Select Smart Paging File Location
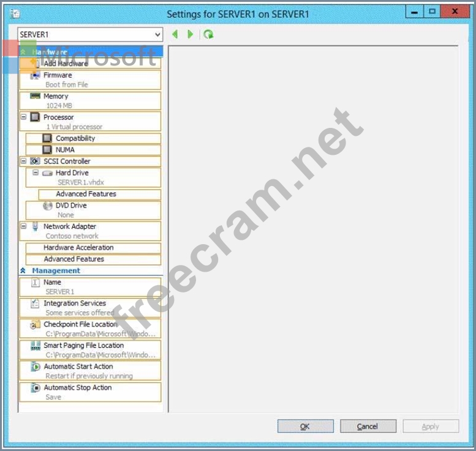This screenshot has height=451, width=476. coord(90,350)
